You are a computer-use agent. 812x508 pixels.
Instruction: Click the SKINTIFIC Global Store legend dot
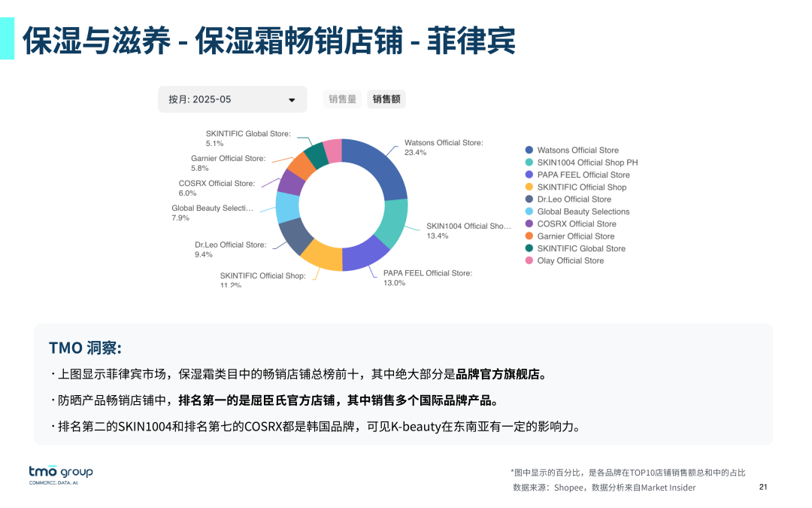click(529, 248)
